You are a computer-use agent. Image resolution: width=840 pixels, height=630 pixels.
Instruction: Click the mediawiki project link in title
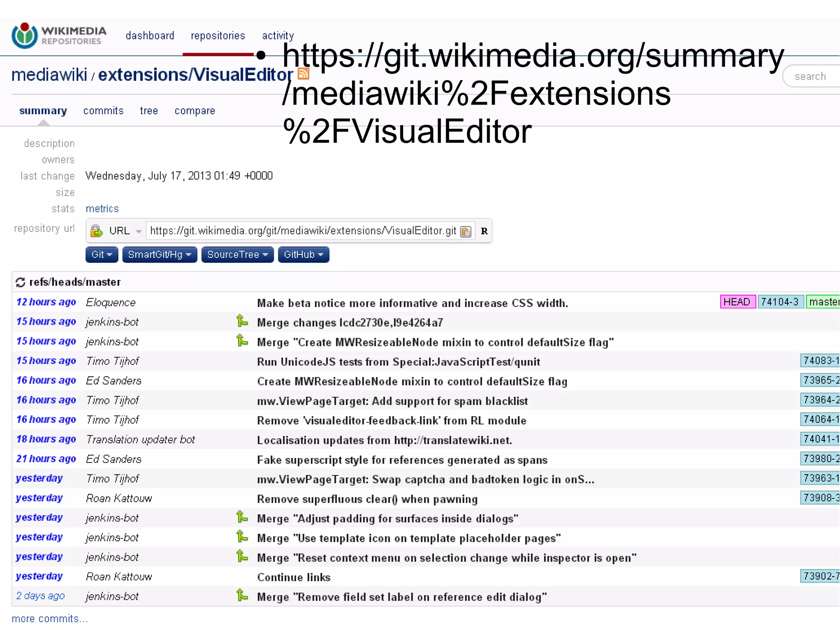click(49, 75)
